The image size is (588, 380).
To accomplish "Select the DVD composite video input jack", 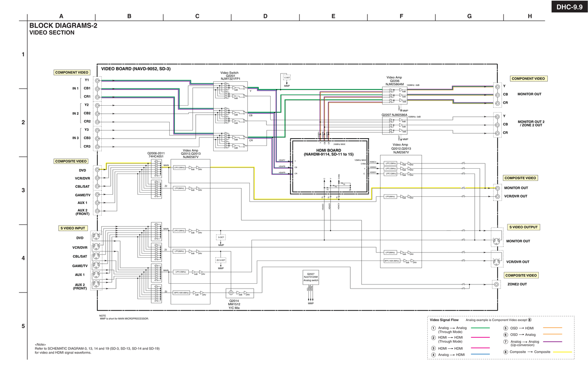I will click(x=97, y=169).
